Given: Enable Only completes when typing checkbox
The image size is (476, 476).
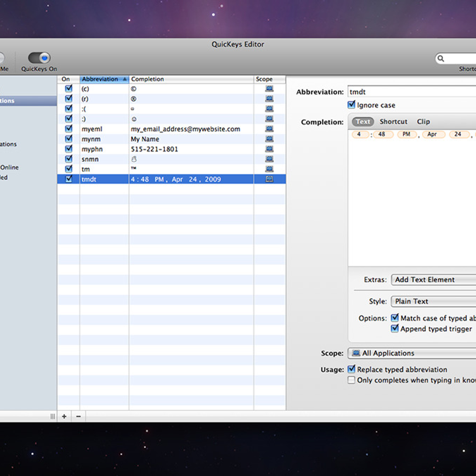Looking at the screenshot, I should pyautogui.click(x=351, y=380).
